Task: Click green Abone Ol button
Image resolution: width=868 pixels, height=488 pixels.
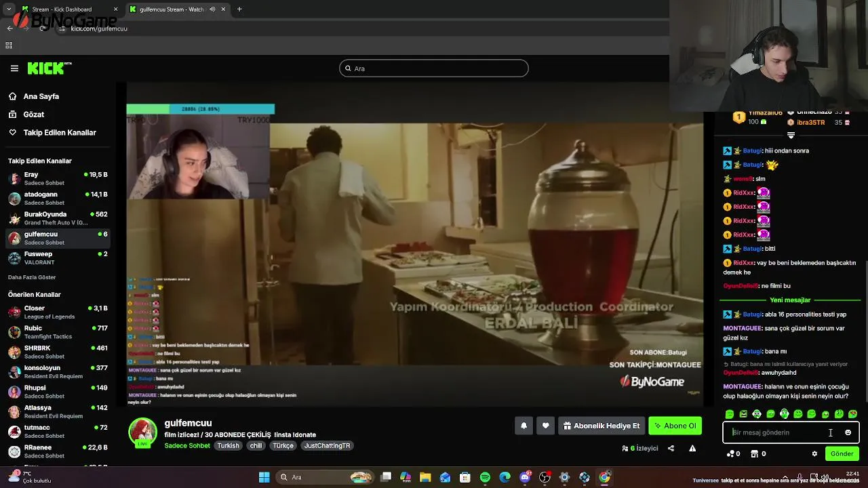Action: [675, 426]
